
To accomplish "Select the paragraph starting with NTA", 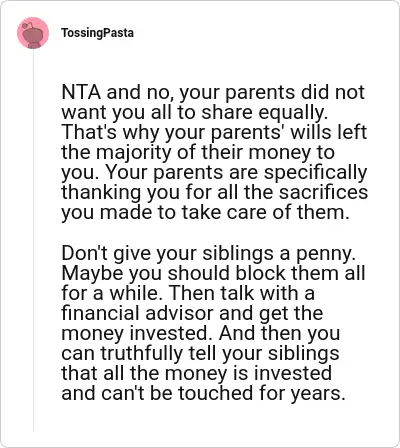I will tap(215, 152).
